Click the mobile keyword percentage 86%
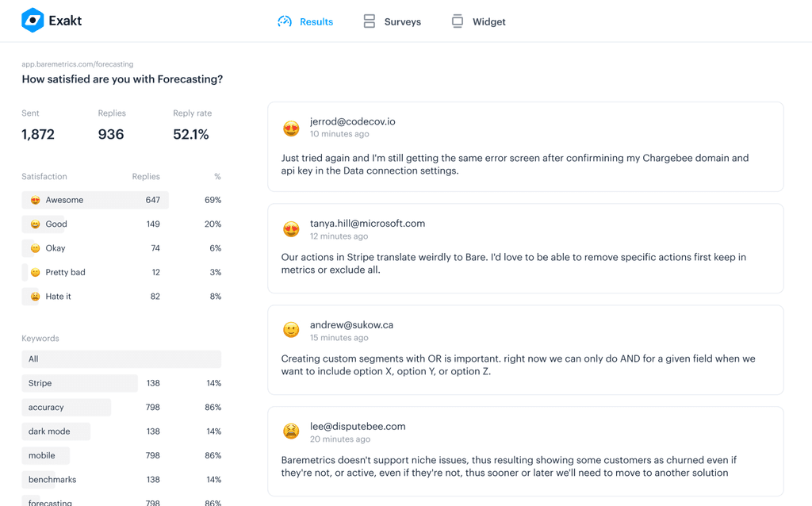 point(213,455)
